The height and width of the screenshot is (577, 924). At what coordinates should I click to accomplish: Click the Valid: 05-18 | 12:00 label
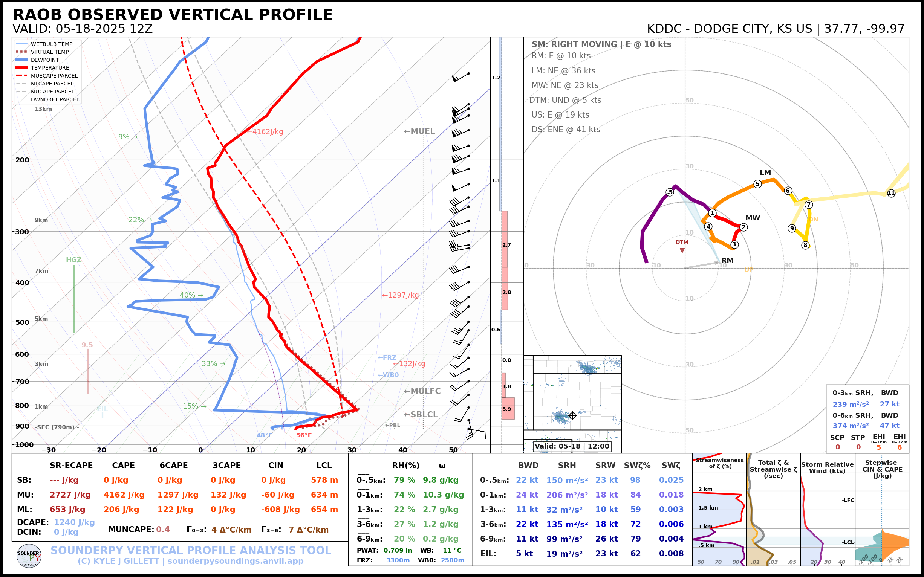point(572,446)
